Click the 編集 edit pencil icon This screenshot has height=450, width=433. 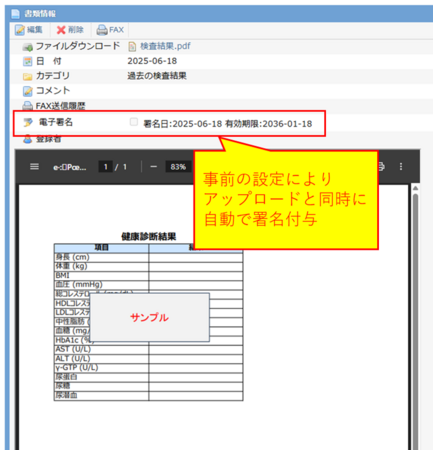[x=20, y=30]
